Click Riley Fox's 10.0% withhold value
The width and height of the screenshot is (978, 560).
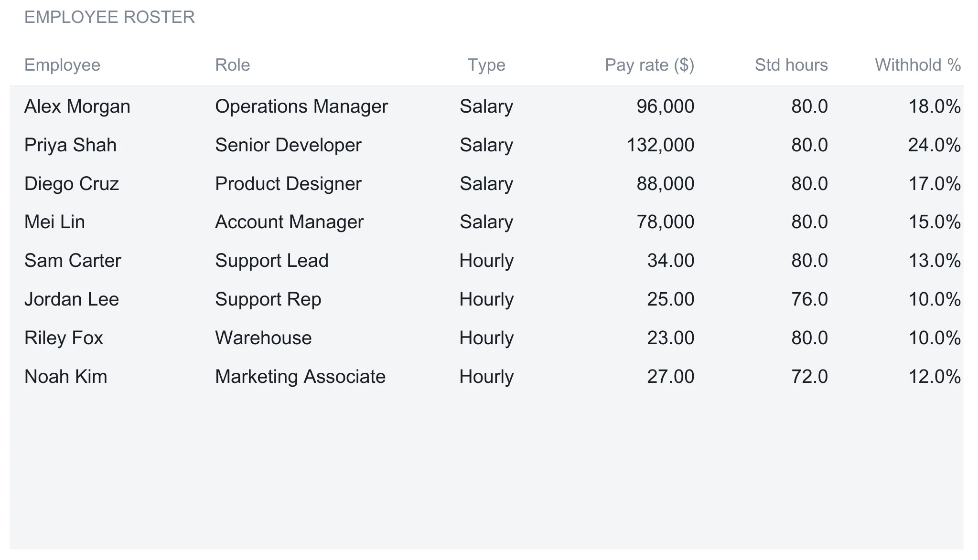(935, 338)
